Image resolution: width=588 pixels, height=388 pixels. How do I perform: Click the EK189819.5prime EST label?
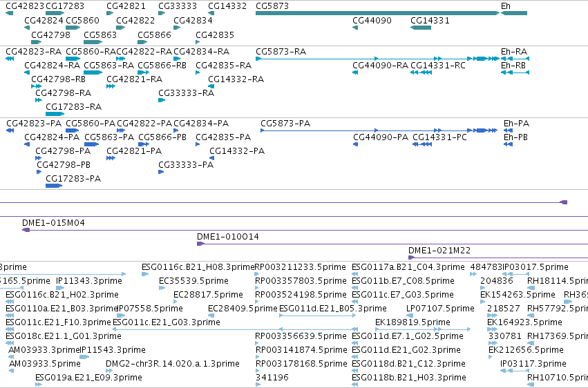(412, 322)
